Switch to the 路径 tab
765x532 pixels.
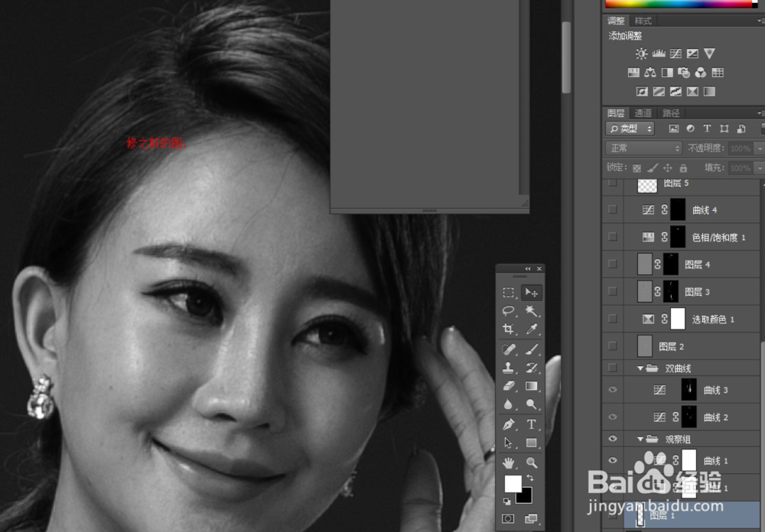point(671,113)
